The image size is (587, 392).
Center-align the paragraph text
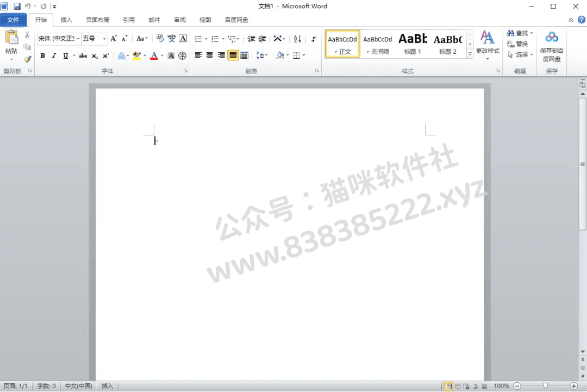click(210, 55)
